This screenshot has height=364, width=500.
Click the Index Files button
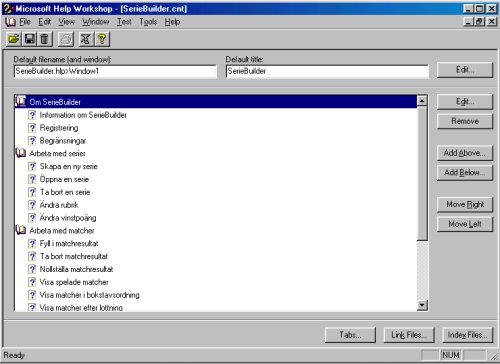468,335
